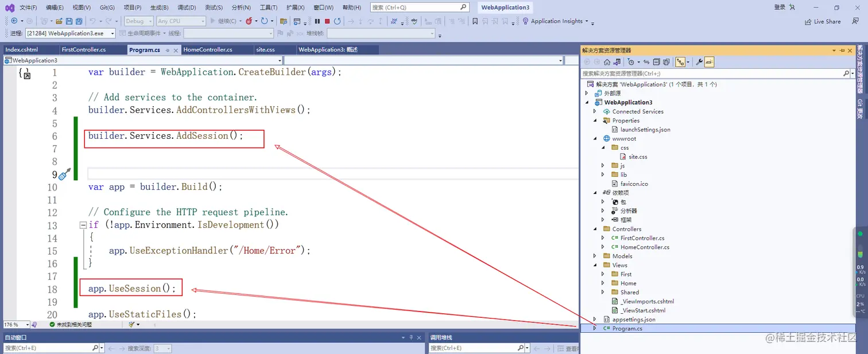Click Sync with Active Document icon

click(x=646, y=62)
